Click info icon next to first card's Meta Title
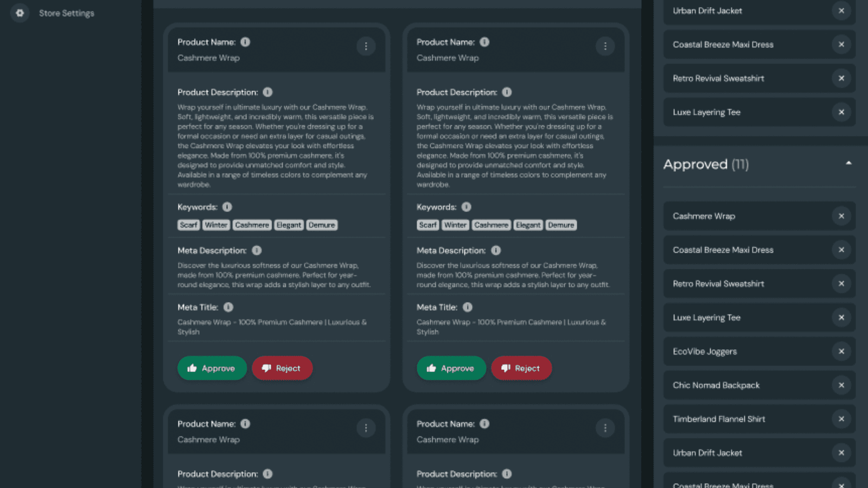Image resolution: width=868 pixels, height=488 pixels. tap(228, 307)
